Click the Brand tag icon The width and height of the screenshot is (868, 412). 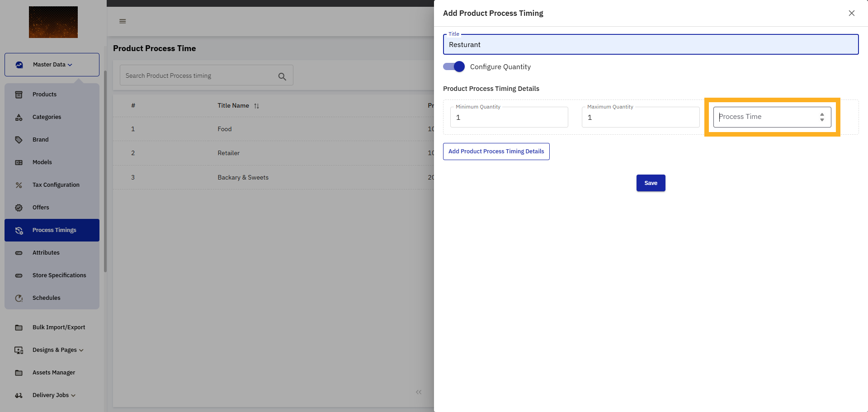pyautogui.click(x=19, y=139)
